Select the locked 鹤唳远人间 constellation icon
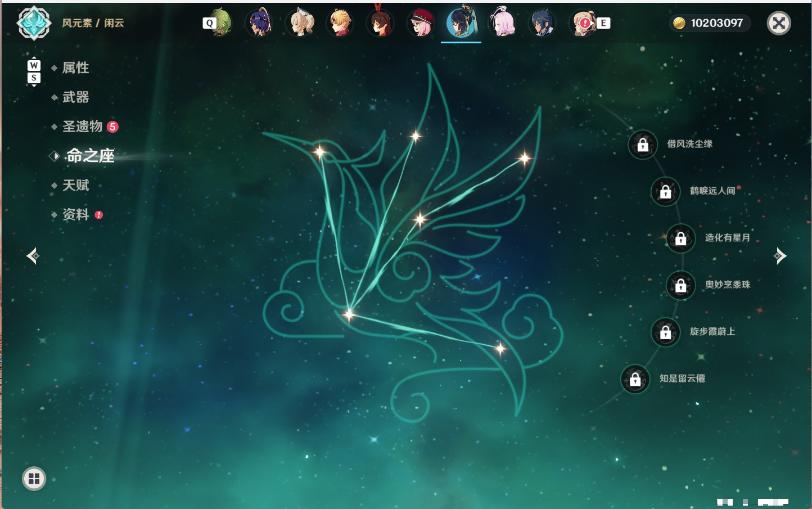812x509 pixels. click(665, 191)
